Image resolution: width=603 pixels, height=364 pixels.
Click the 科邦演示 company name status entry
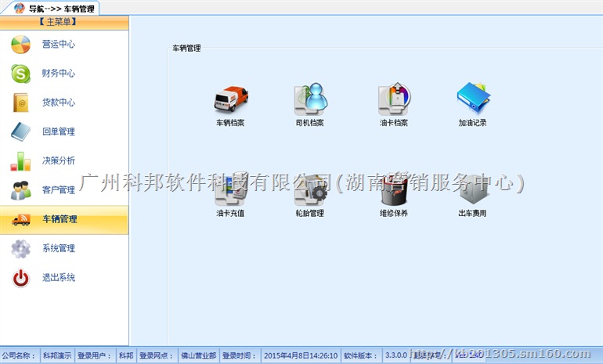[x=57, y=355]
